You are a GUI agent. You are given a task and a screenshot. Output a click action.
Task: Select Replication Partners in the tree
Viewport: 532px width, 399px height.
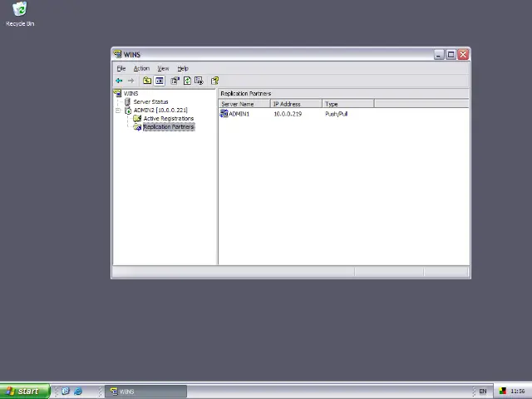(x=169, y=127)
